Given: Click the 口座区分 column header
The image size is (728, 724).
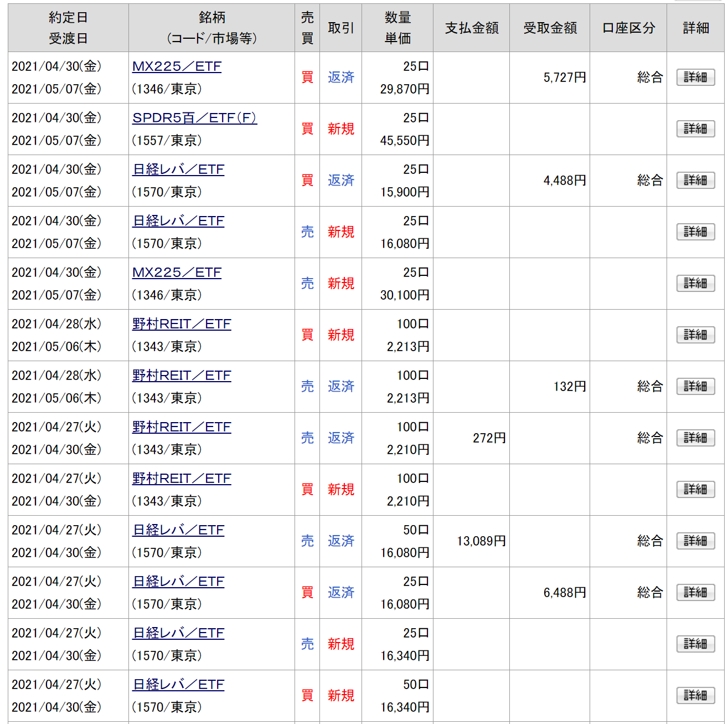Looking at the screenshot, I should coord(628,28).
